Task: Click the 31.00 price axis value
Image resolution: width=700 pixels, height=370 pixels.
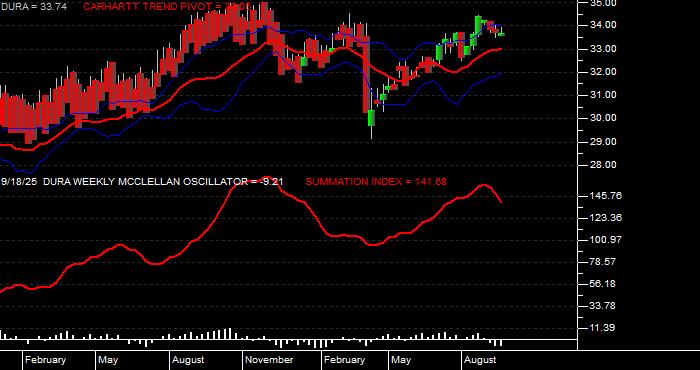Action: point(603,95)
